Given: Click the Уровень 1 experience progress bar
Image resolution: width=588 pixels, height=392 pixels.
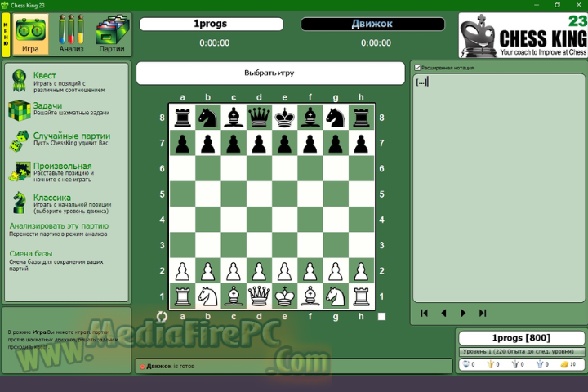Looking at the screenshot, I should tap(522, 351).
